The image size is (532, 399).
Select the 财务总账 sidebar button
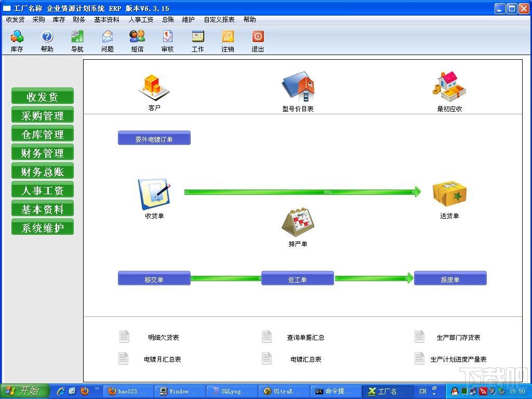(43, 171)
